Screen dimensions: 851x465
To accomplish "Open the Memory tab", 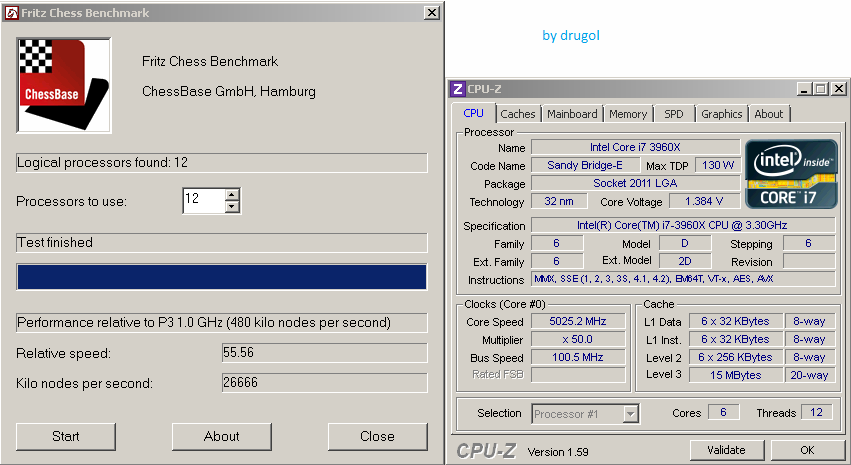I will [x=628, y=114].
